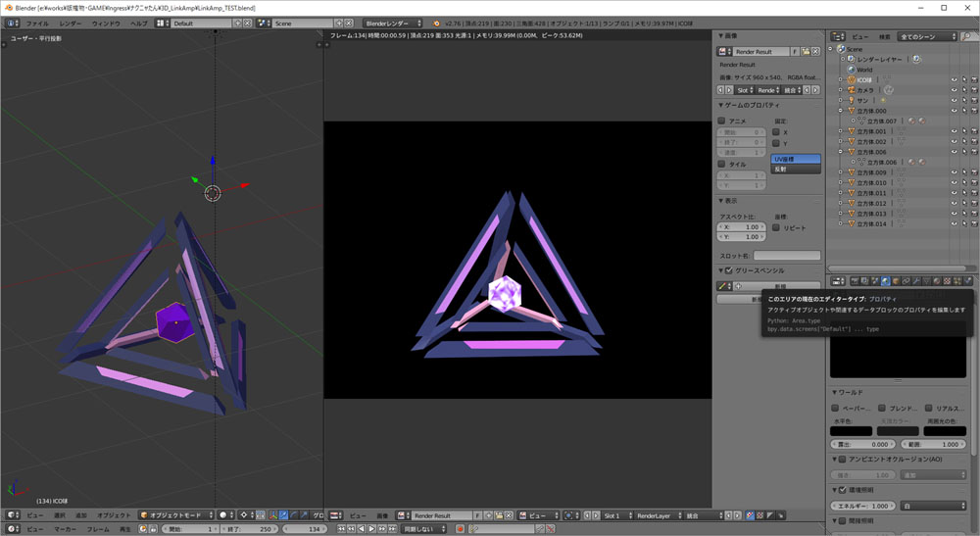The width and height of the screenshot is (980, 536).
Task: Select the ICO球 mesh icon in outliner
Action: point(851,80)
